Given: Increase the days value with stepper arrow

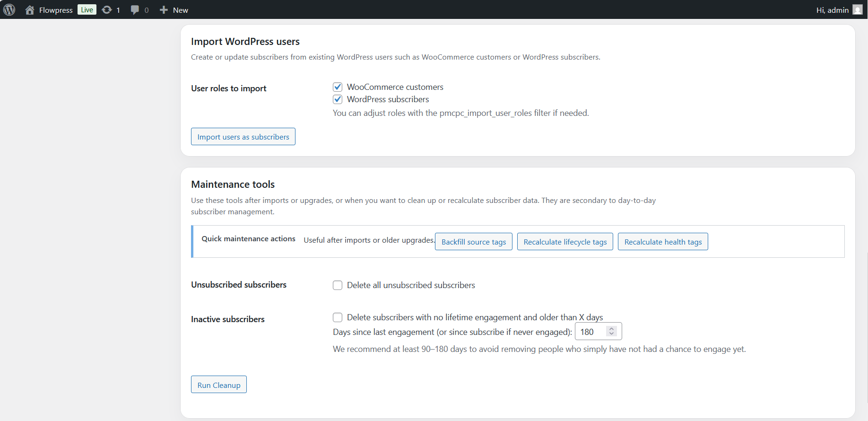Looking at the screenshot, I should (x=612, y=329).
